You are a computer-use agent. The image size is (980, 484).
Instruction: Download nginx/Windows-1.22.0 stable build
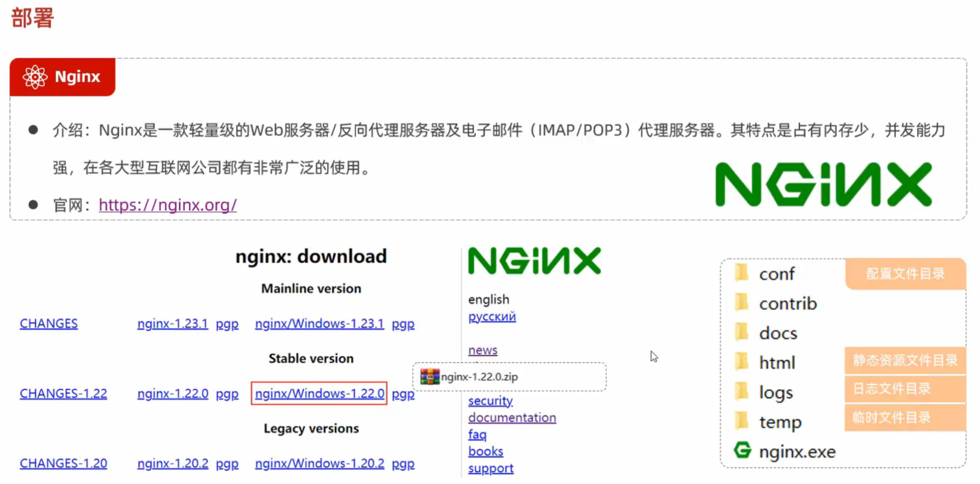coord(319,393)
